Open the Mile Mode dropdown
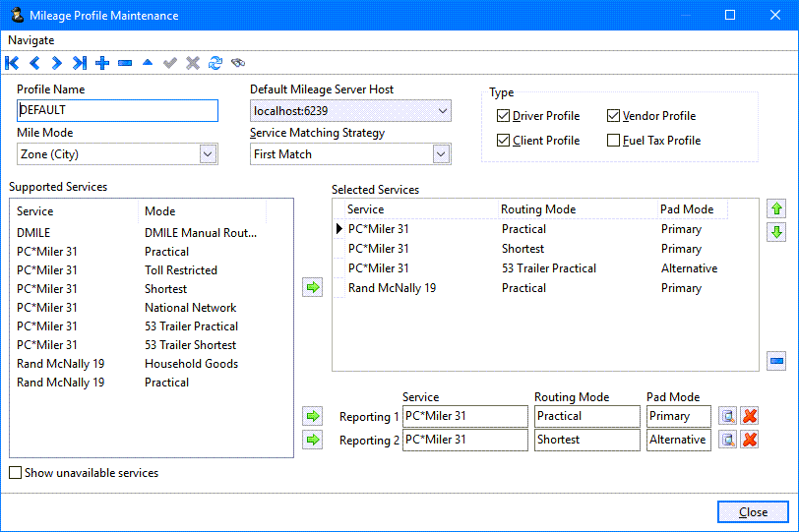The image size is (799, 532). 207,153
